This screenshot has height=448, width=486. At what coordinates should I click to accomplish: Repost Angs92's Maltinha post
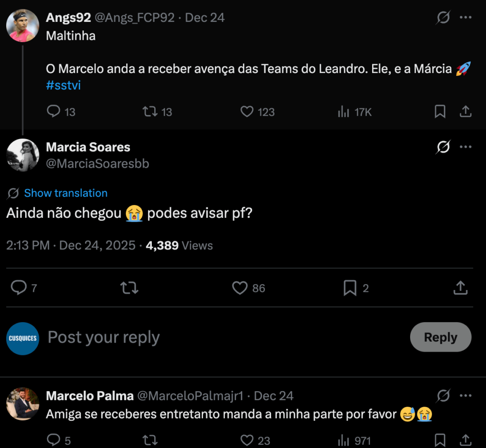pyautogui.click(x=150, y=112)
